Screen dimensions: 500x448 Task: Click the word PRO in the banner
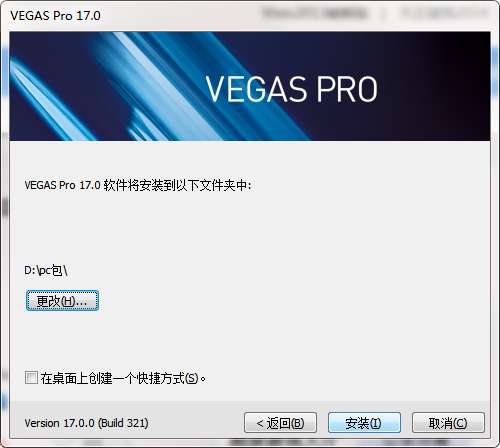click(347, 89)
